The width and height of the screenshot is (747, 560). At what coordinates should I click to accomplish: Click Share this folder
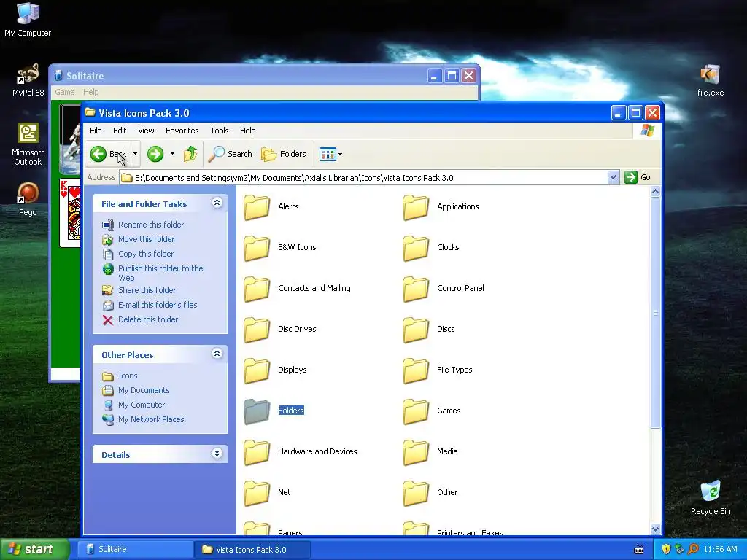click(147, 290)
